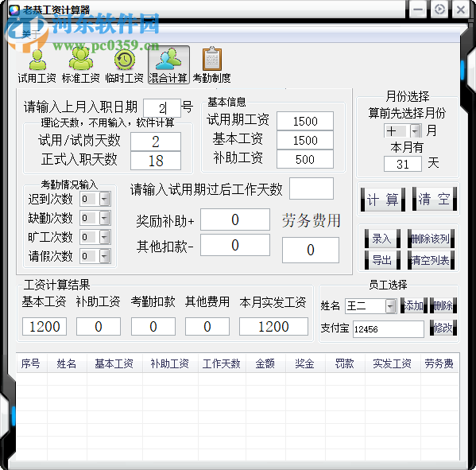The width and height of the screenshot is (476, 470).
Task: Expand the month selection dropdown
Action: (416, 131)
